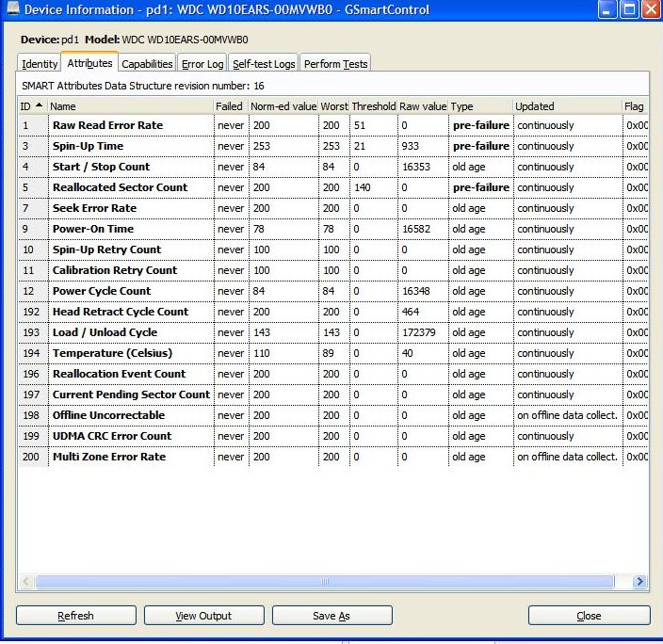Switch to Self-test Logs tab
Viewport: 663px width, 644px height.
264,64
